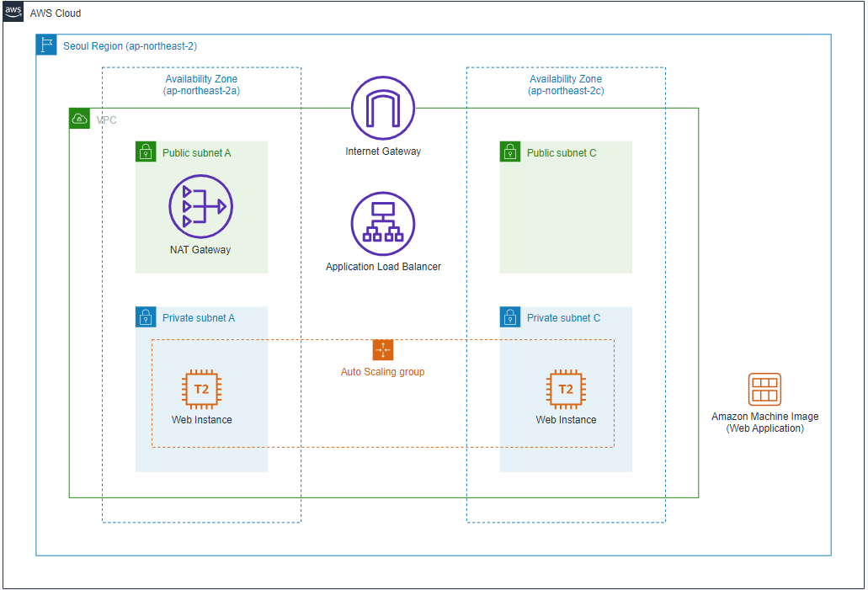Click the 'NAT Gateway' caption

200,250
